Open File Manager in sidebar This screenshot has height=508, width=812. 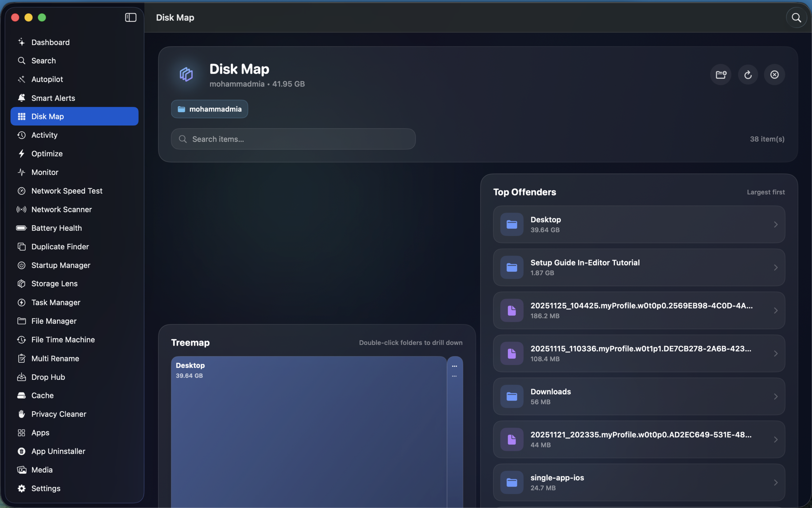(x=75, y=321)
